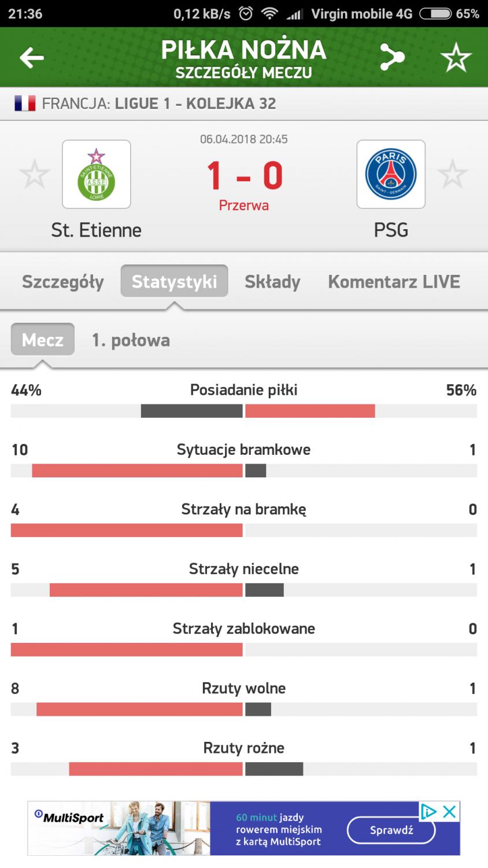This screenshot has height=868, width=488.
Task: Open the share icon in header
Action: [x=391, y=57]
